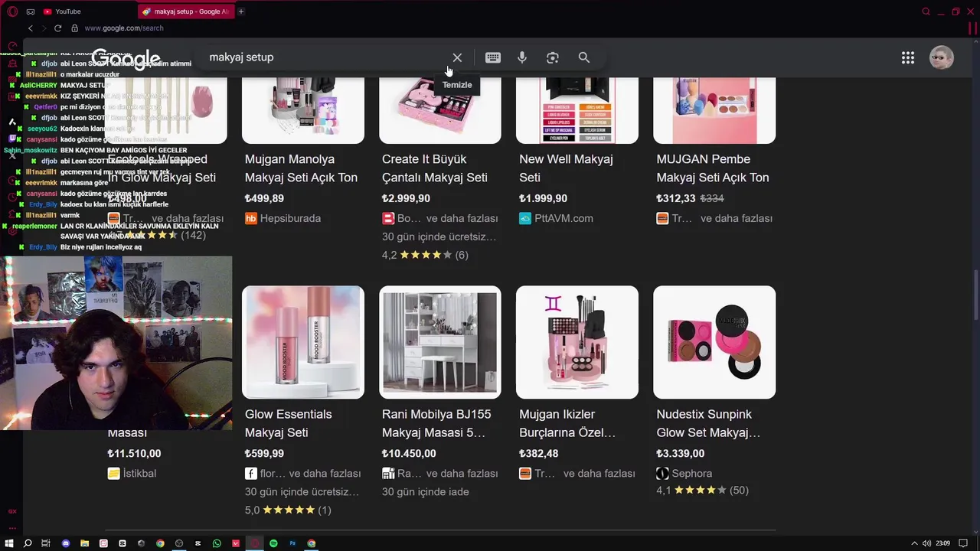
Task: Open the volume control in system tray
Action: point(927,543)
